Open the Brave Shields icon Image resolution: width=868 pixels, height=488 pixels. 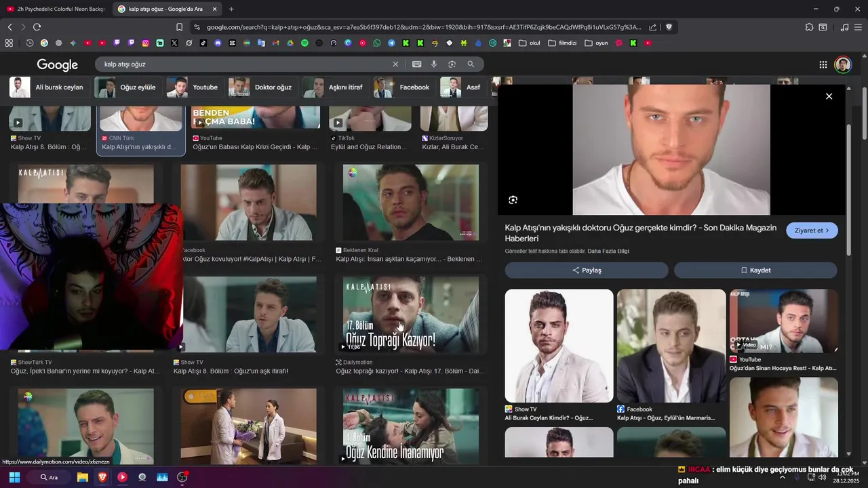click(x=669, y=27)
